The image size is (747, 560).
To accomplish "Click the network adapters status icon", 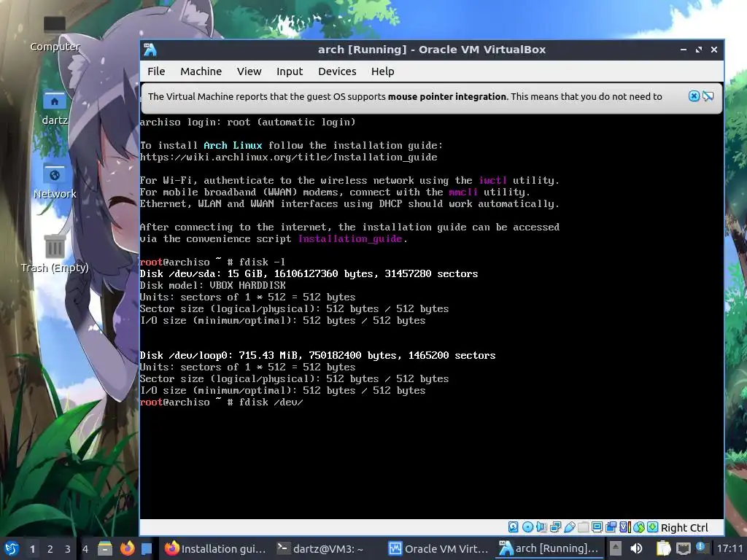I will tap(555, 526).
